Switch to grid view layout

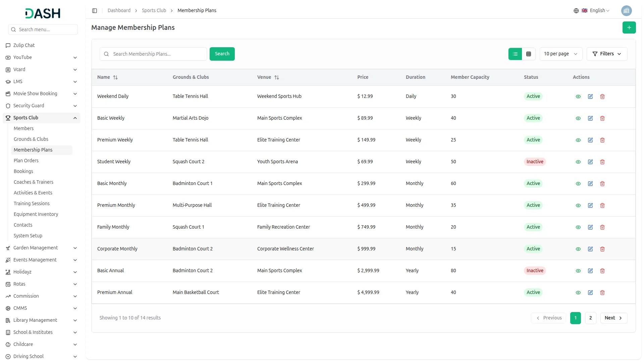(529, 54)
